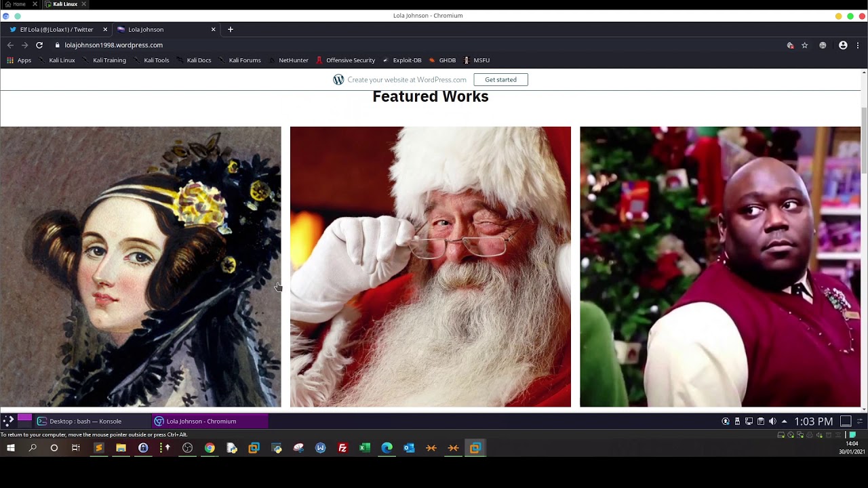
Task: Open Outlook from Windows taskbar
Action: click(409, 448)
